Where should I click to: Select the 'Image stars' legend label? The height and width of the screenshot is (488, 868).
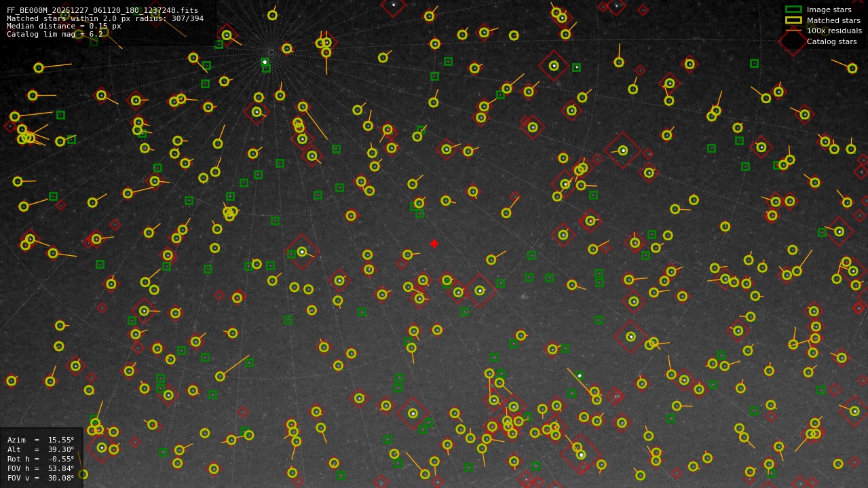click(829, 10)
